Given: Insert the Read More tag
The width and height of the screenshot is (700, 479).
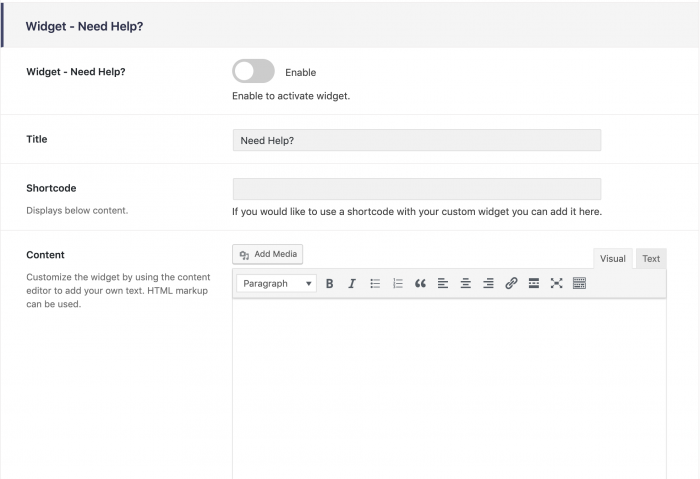Looking at the screenshot, I should pos(534,283).
